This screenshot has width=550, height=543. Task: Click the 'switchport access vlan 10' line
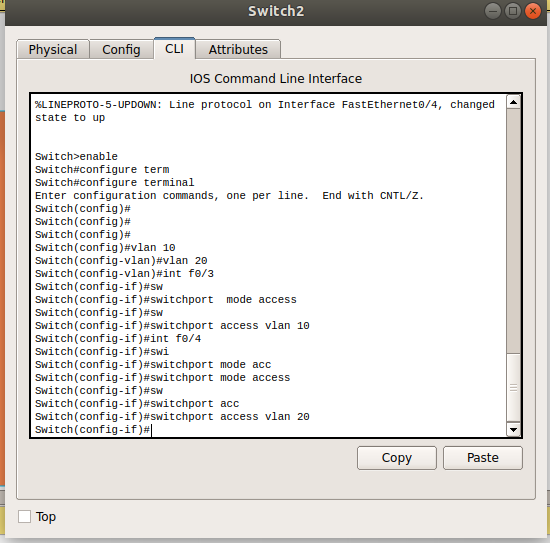pyautogui.click(x=172, y=326)
